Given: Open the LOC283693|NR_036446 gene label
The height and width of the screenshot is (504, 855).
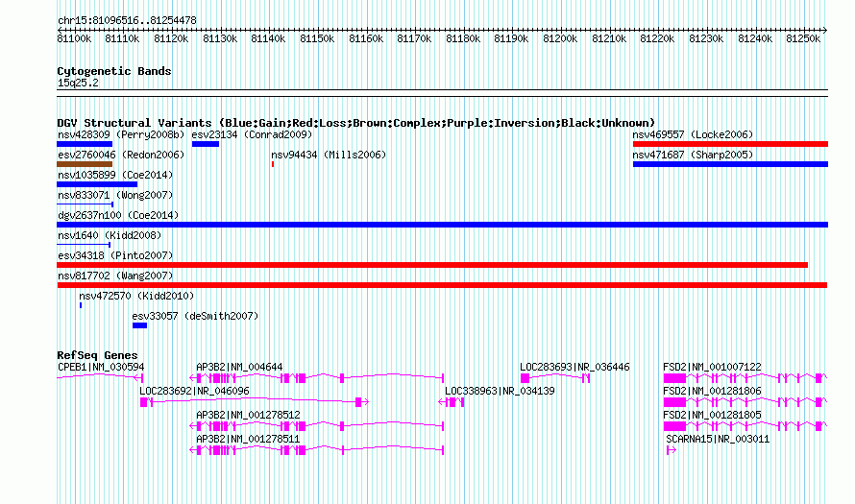Looking at the screenshot, I should point(574,368).
